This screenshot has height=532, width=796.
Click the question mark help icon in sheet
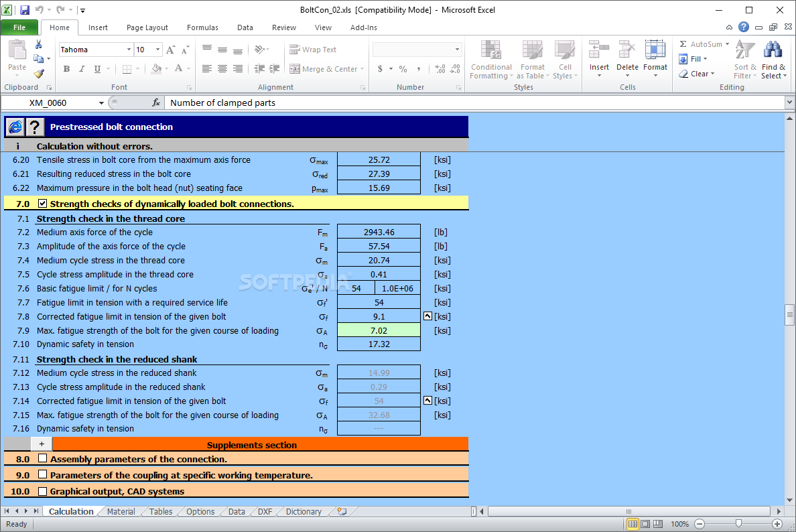(35, 127)
